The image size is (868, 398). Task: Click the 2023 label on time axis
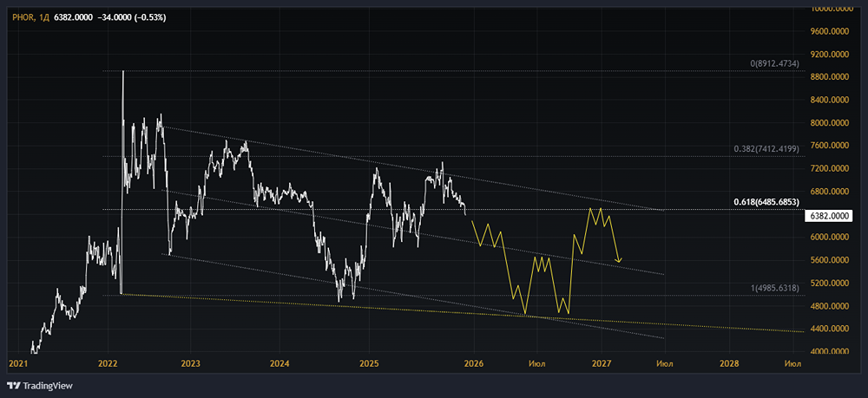(190, 363)
